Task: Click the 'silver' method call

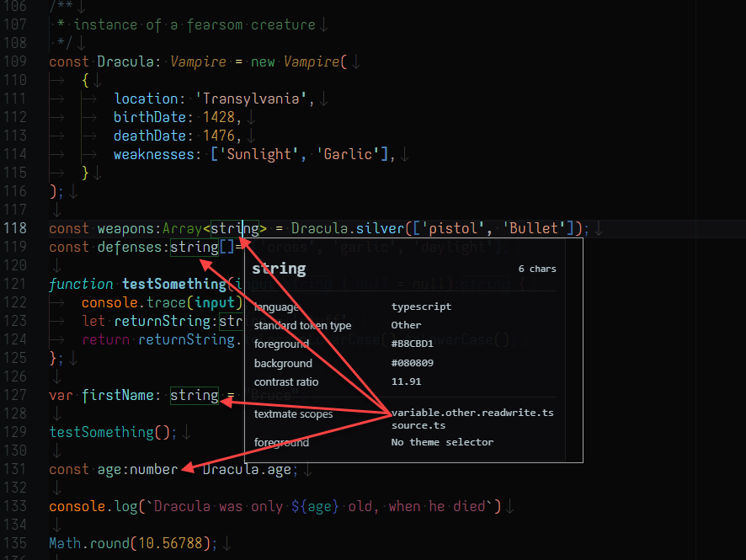Action: pyautogui.click(x=380, y=228)
